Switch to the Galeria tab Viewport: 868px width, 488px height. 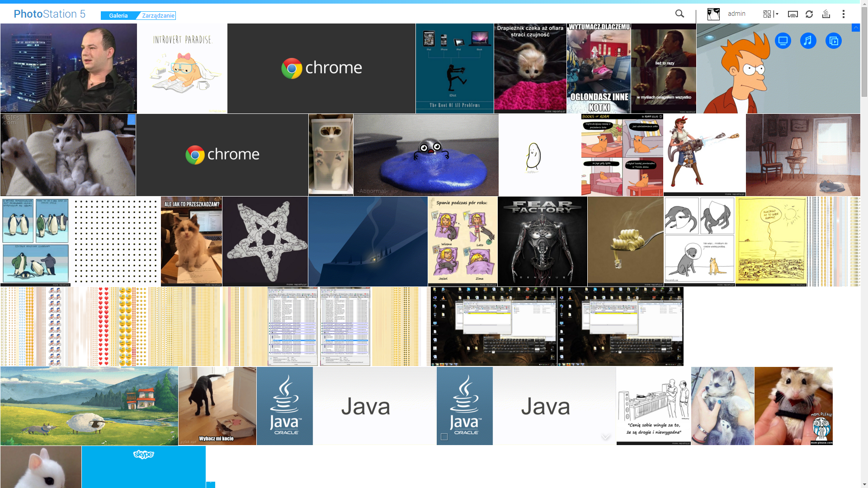(118, 16)
